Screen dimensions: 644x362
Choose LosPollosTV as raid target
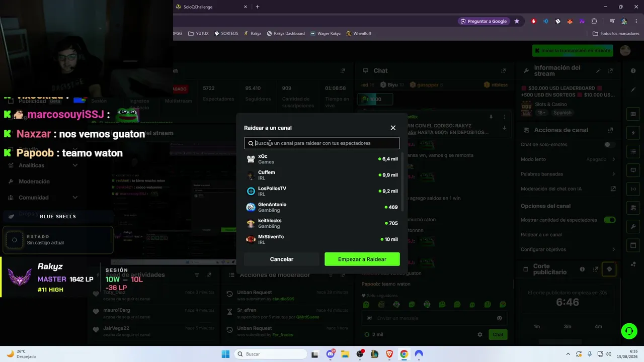click(322, 192)
